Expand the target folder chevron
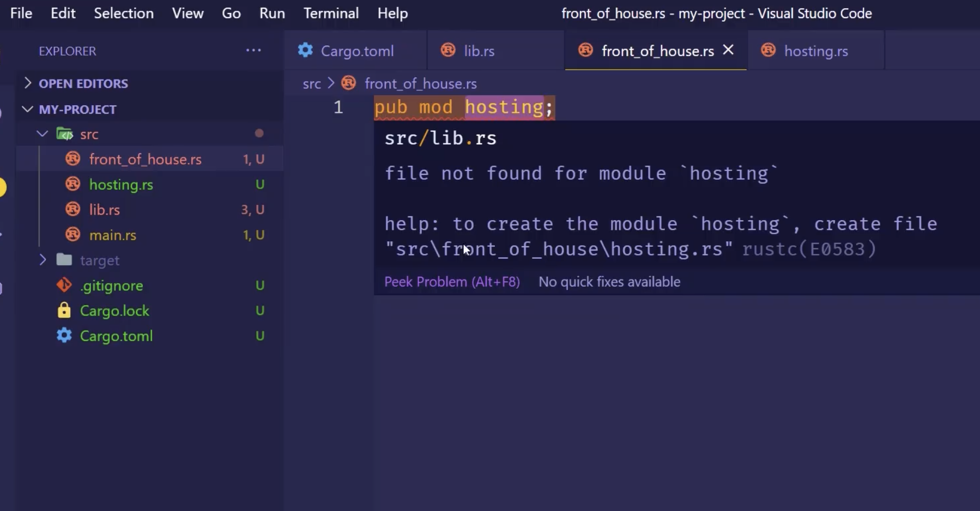 [x=43, y=260]
